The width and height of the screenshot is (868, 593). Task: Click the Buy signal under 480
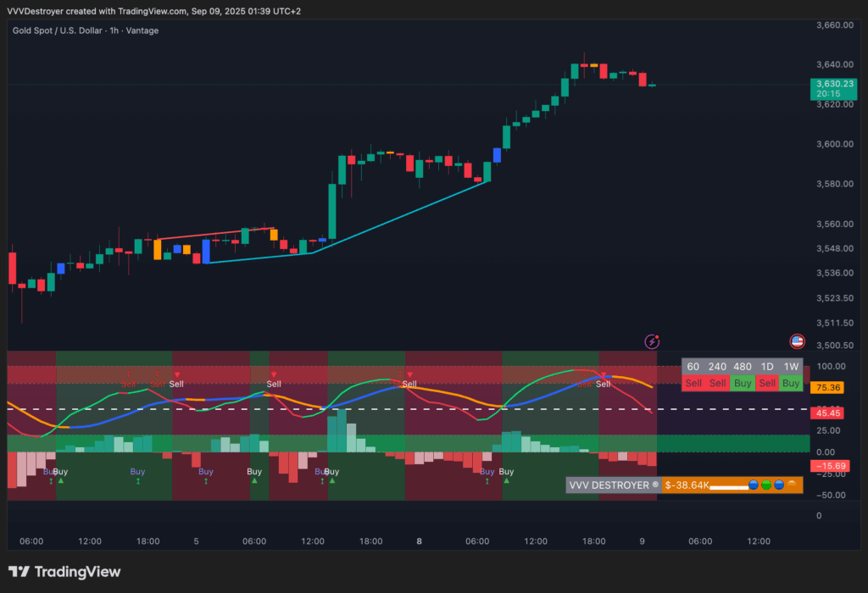(x=742, y=383)
